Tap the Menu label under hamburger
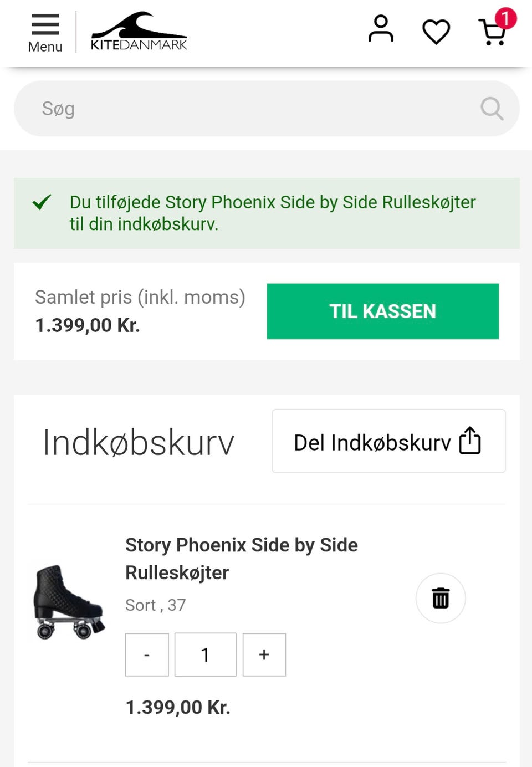 (x=45, y=47)
